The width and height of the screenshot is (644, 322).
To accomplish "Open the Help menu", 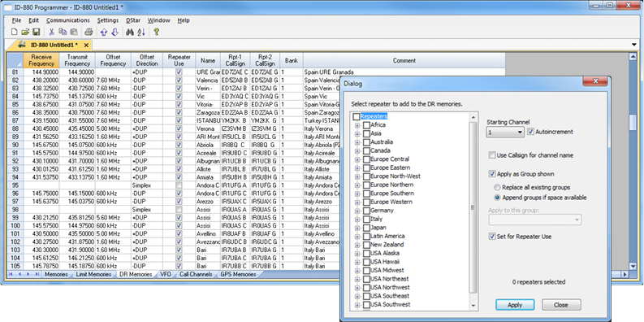I will [x=184, y=20].
